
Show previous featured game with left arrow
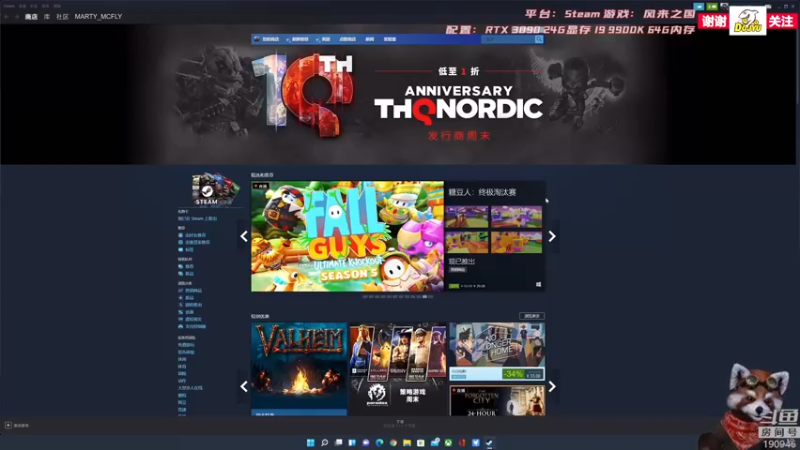click(244, 236)
